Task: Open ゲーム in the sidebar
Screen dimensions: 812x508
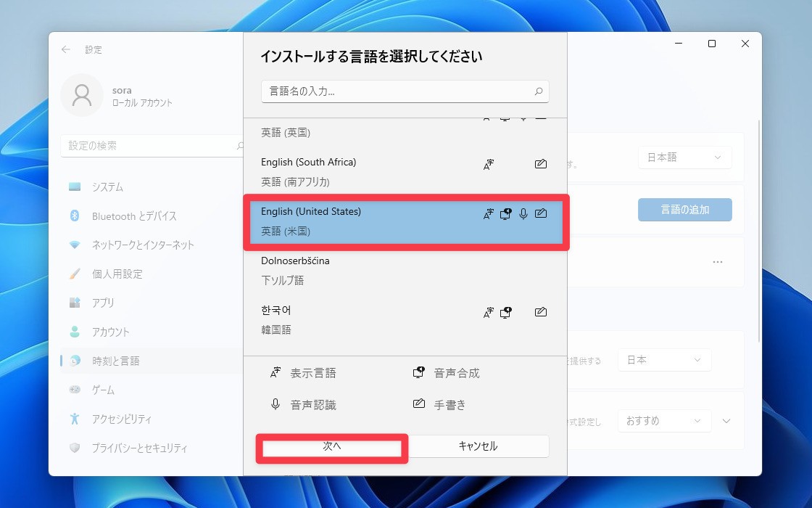Action: [150, 390]
